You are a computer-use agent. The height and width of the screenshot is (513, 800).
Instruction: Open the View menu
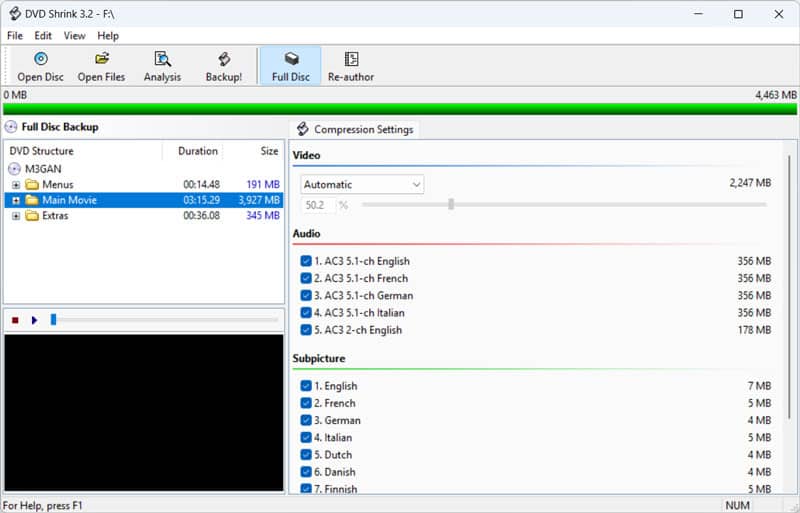(75, 36)
